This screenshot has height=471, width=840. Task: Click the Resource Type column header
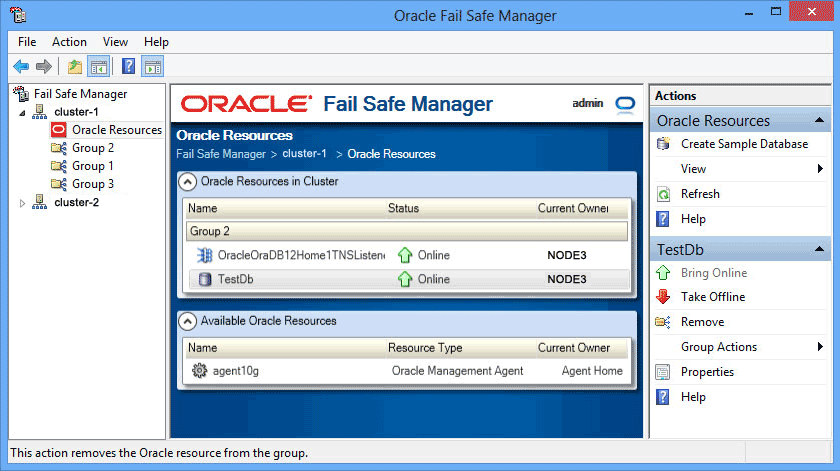point(425,348)
